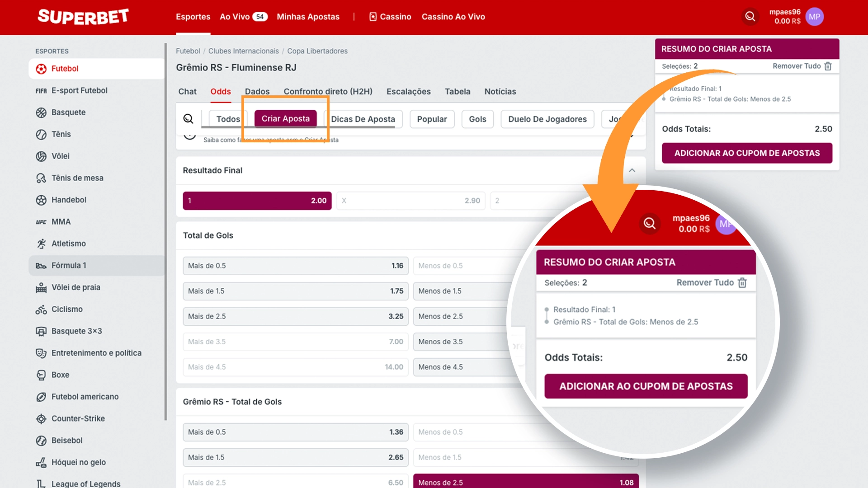868x488 pixels.
Task: Click Futebol breadcrumb link
Action: [x=188, y=51]
